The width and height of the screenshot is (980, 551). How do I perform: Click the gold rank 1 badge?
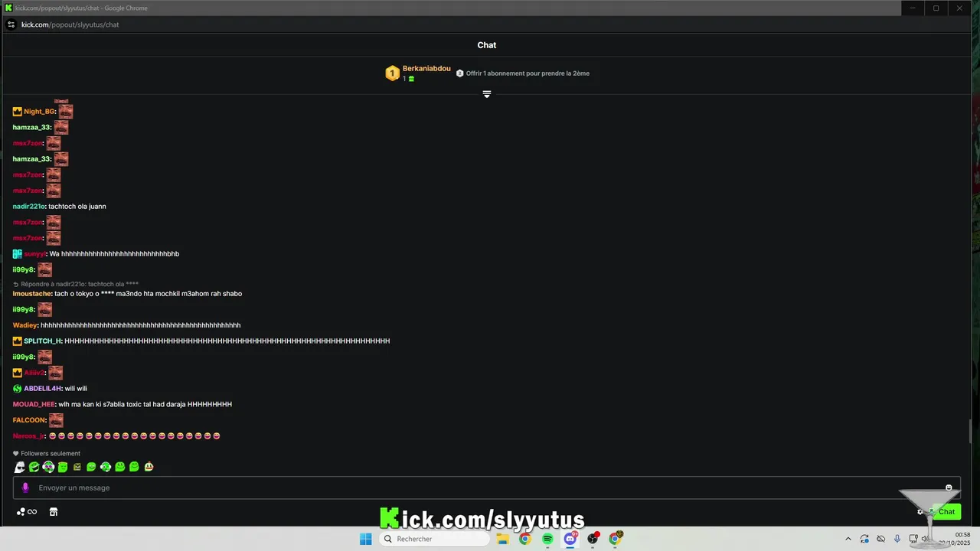point(392,73)
